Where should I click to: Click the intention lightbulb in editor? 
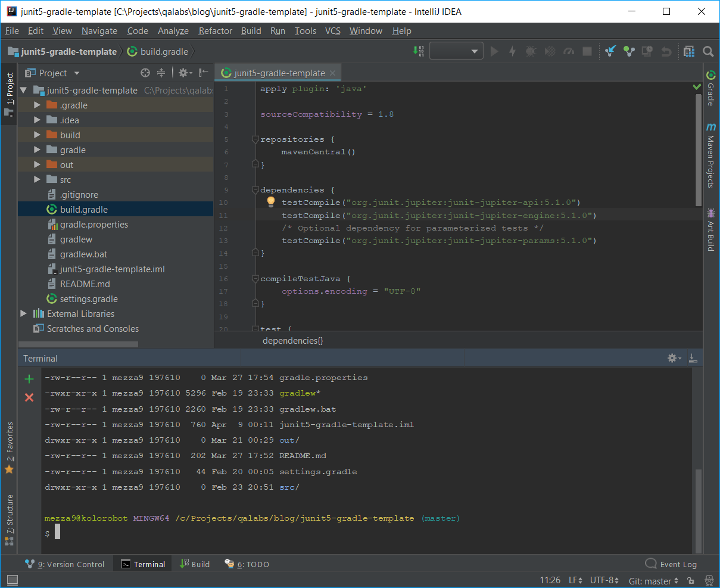tap(270, 202)
